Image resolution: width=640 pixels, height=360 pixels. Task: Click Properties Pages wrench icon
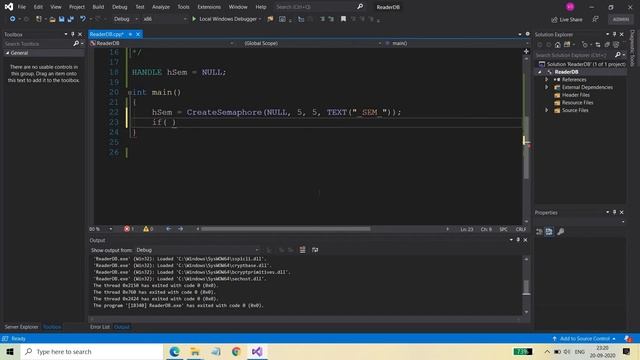(x=561, y=231)
